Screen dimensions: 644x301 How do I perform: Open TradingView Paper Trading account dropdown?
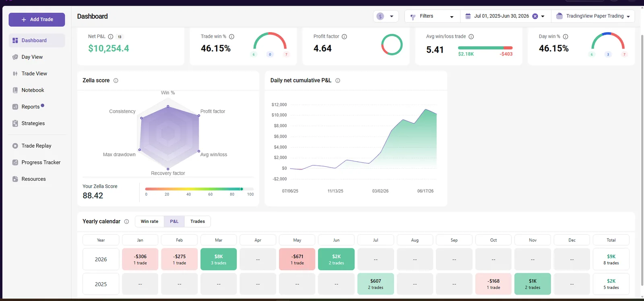tap(593, 16)
